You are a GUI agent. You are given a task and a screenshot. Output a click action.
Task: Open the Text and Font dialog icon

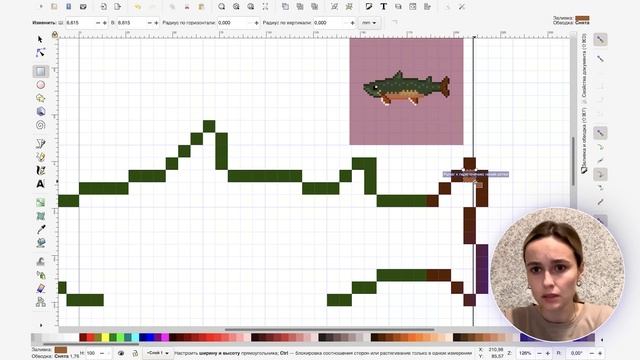pos(384,7)
